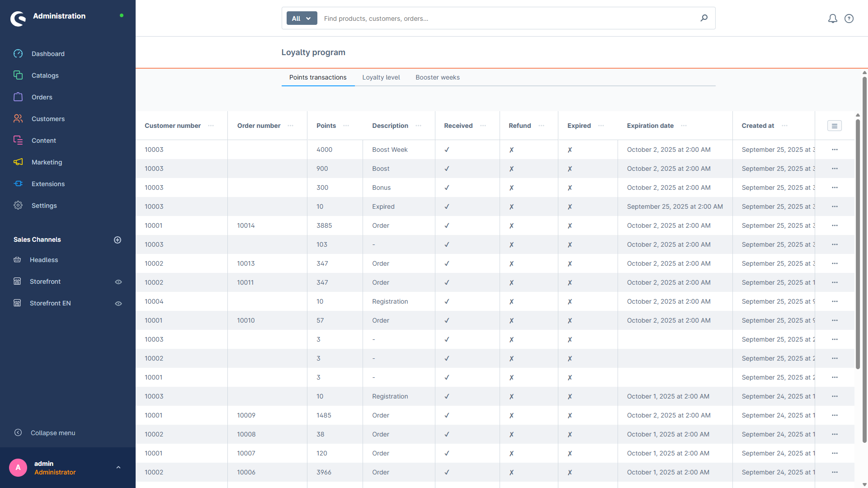This screenshot has width=868, height=488.
Task: Open row actions for 900 Boost row
Action: 835,169
